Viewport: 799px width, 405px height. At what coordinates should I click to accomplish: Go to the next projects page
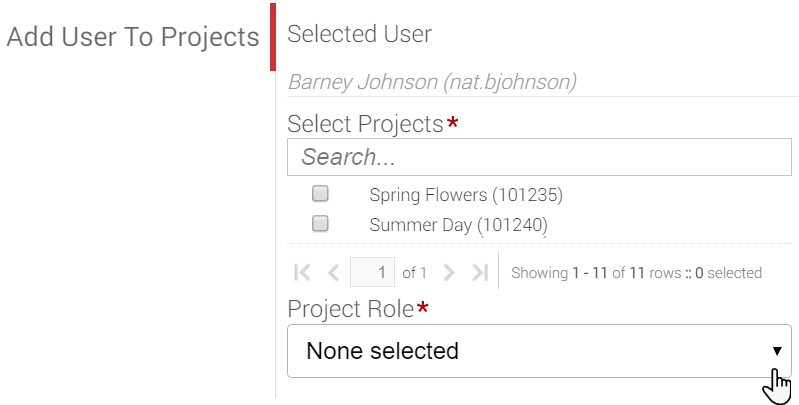pos(448,273)
